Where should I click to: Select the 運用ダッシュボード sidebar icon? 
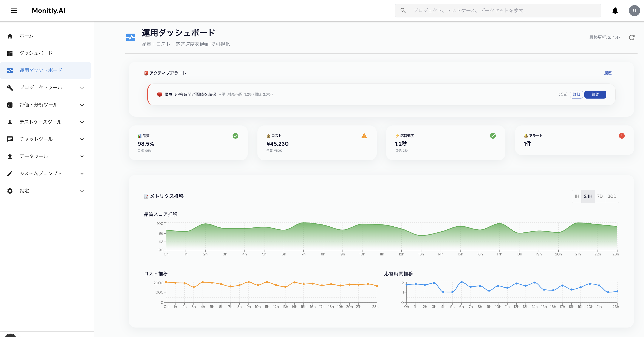point(10,71)
